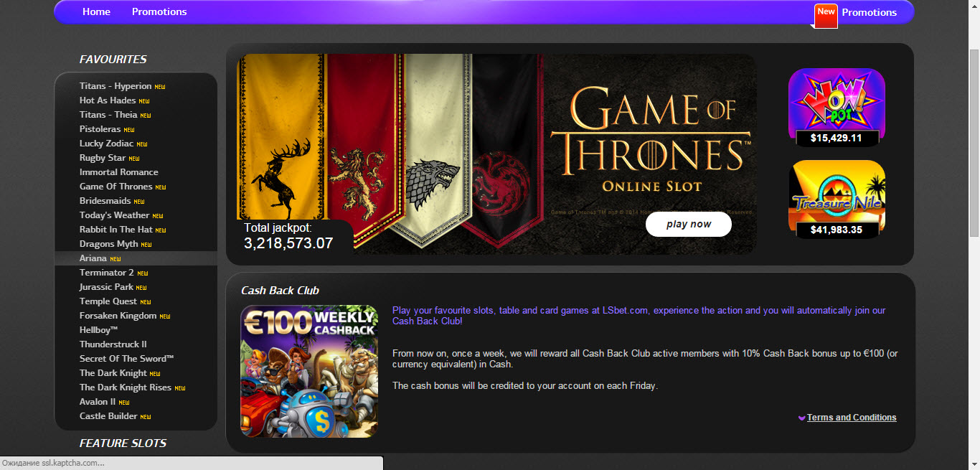Viewport: 980px width, 470px height.
Task: Open the Hellboy™ game
Action: pyautogui.click(x=99, y=330)
